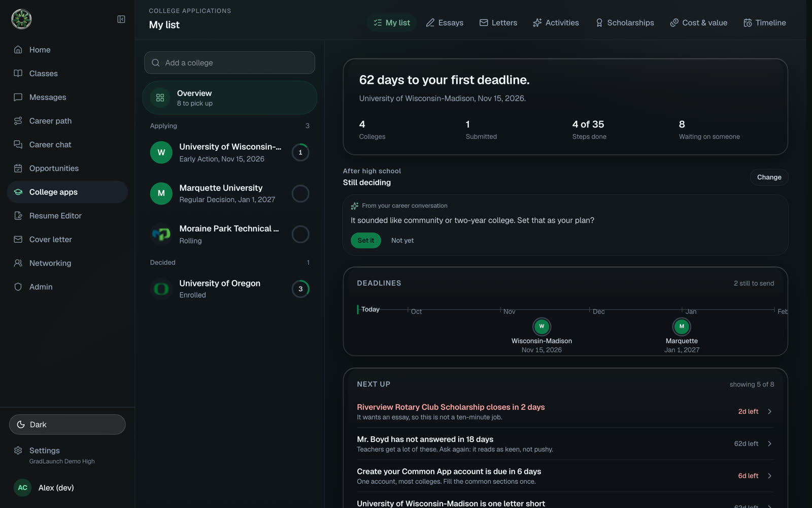The width and height of the screenshot is (812, 508).
Task: Click University of Oregon progress ring showing 3
Action: coord(300,289)
